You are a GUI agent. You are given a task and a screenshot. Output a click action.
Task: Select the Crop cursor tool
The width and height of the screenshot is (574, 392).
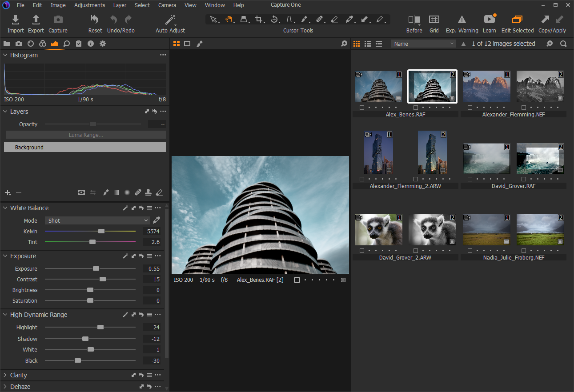point(259,20)
